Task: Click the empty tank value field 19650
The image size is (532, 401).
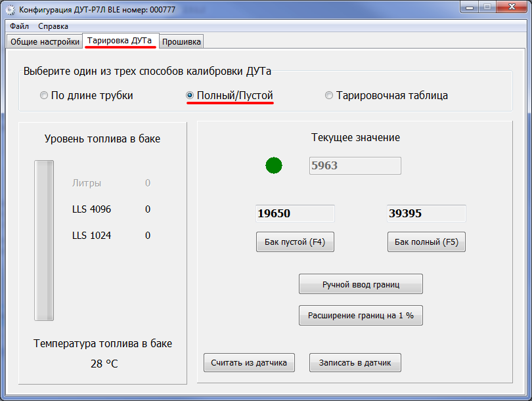Action: [295, 213]
